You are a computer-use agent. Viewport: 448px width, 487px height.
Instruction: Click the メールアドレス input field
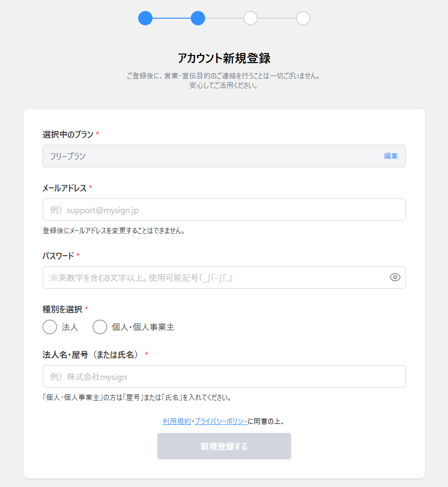(224, 209)
